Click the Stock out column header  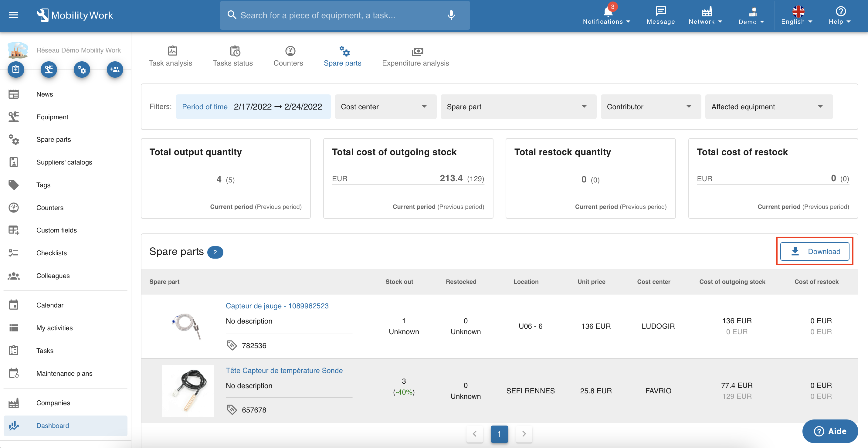tap(399, 282)
